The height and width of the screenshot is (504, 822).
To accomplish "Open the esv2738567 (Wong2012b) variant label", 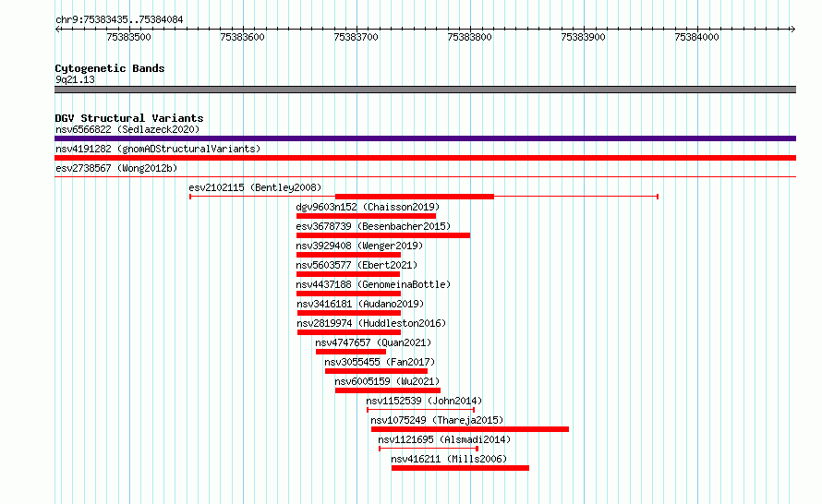I will pyautogui.click(x=116, y=168).
